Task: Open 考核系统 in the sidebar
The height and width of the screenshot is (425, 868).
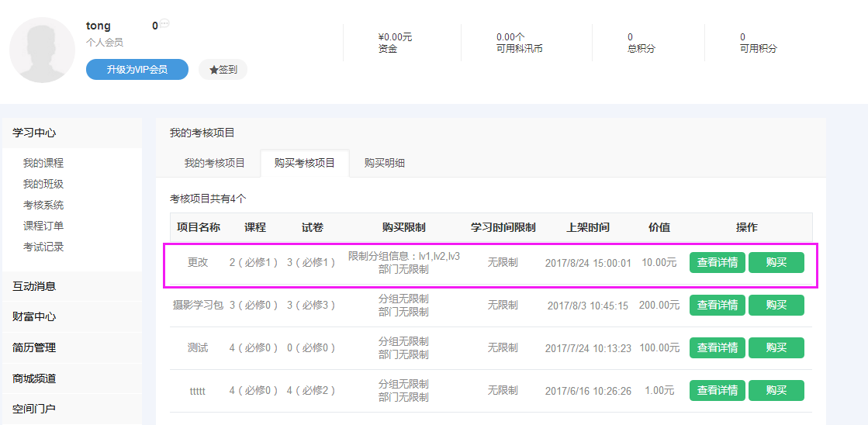Action: tap(43, 205)
